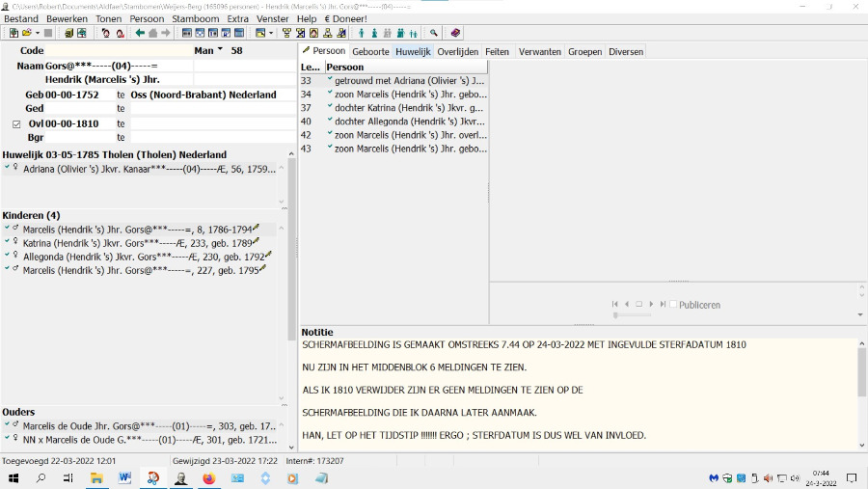Toggle the checkbox beside Ovl date
Screen dimensions: 868x489
pos(16,123)
